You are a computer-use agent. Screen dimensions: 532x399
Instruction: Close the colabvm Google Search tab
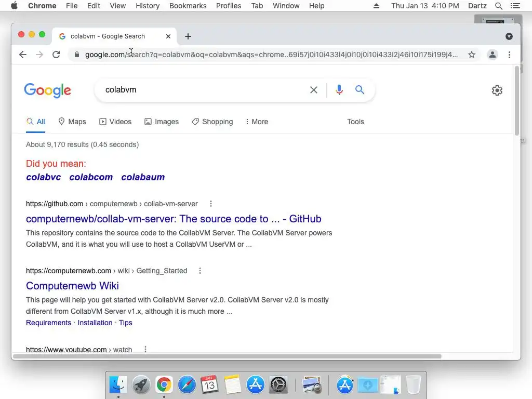click(x=168, y=36)
